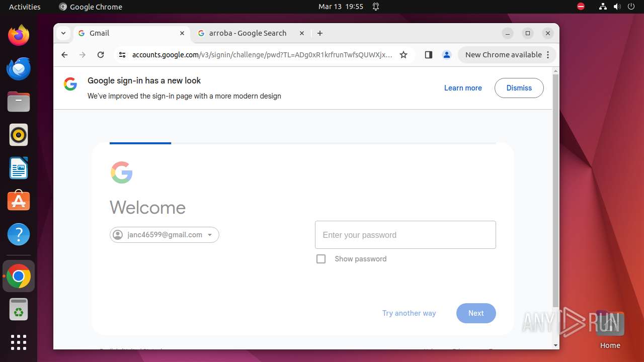Open the clock showing Mar 13 19:55
644x362 pixels.
[x=341, y=7]
